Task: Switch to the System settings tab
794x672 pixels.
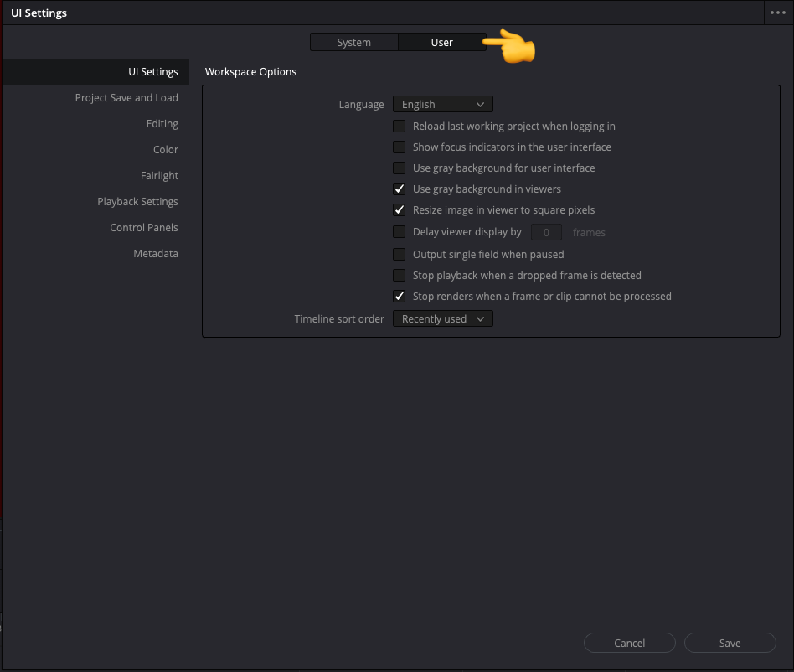Action: click(353, 42)
